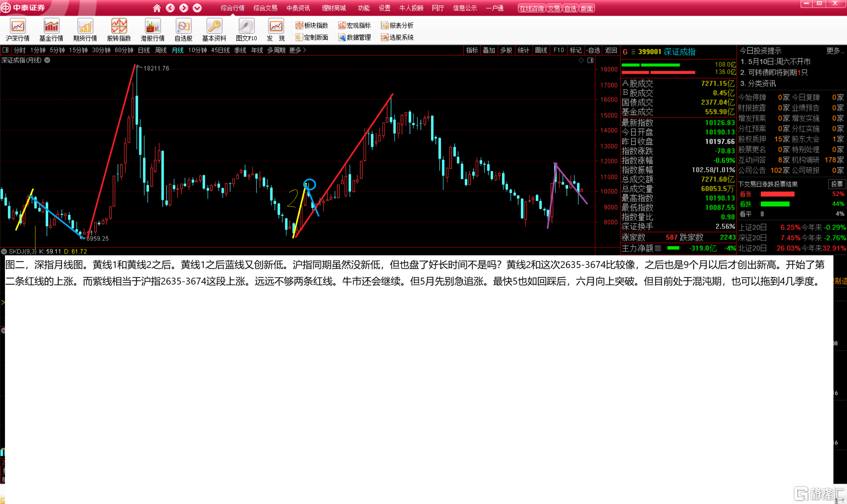Click 中泰证券 logo icon
Viewport: 847px width, 504px height.
[6, 8]
